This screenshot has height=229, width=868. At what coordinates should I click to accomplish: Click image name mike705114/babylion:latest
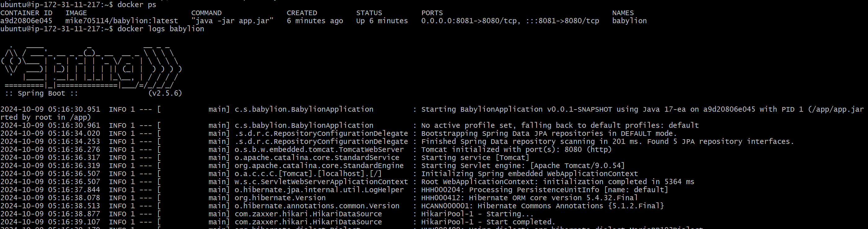point(122,21)
